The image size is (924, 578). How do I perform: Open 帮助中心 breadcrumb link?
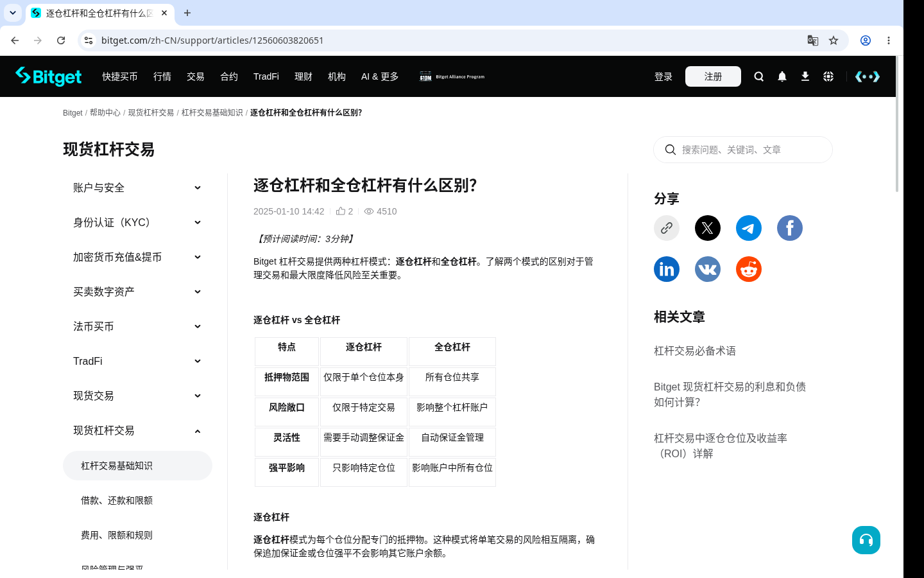[105, 112]
